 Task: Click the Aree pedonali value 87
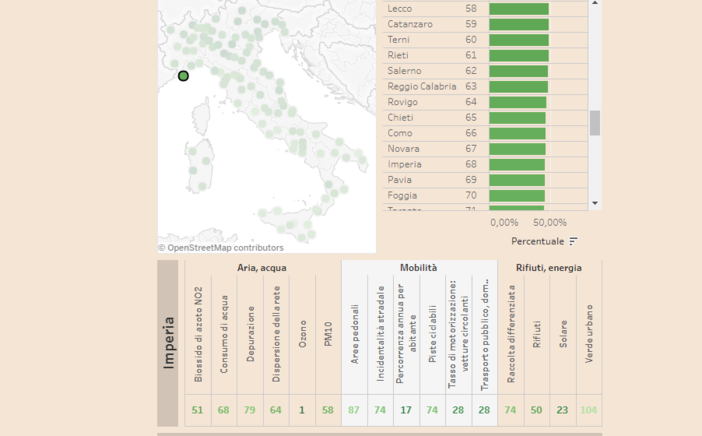coord(354,410)
